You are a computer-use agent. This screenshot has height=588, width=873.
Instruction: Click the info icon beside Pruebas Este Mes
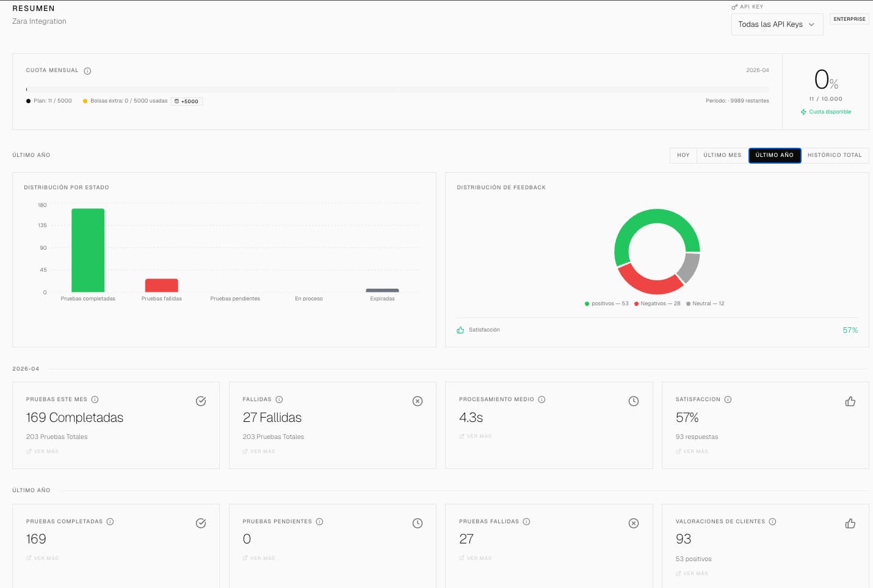click(x=95, y=399)
